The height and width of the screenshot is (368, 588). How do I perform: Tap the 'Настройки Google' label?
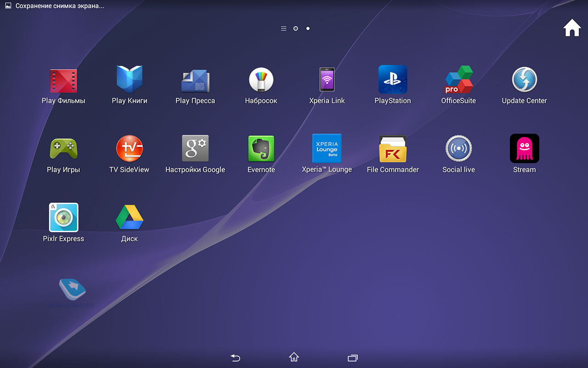195,170
